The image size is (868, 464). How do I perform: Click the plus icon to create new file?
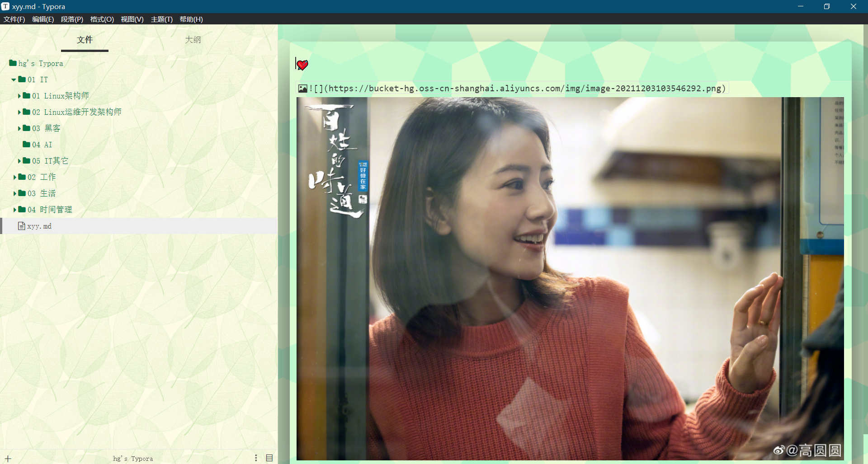[8, 459]
